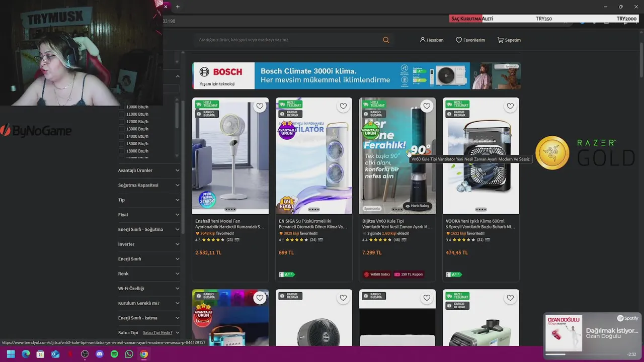This screenshot has width=644, height=362.
Task: Favorite the VOOKA mini klima product
Action: pos(510,106)
